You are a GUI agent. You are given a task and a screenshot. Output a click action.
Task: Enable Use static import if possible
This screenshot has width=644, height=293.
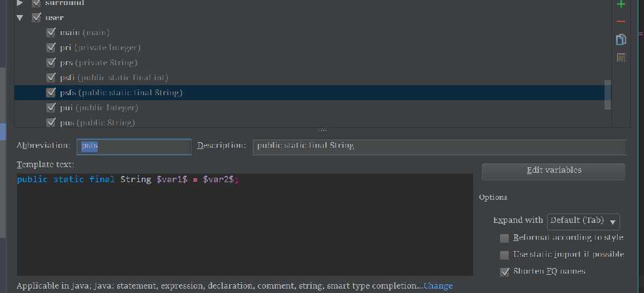pos(504,255)
